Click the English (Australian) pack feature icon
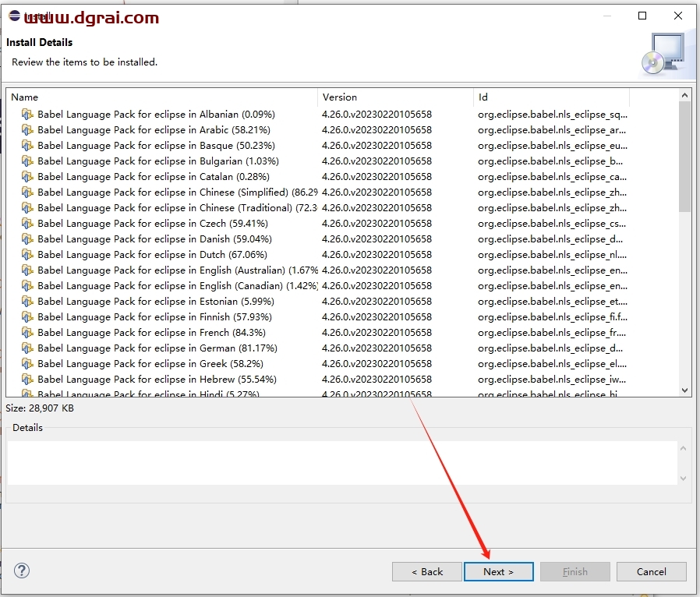Screen dimensions: 700x597 tap(27, 270)
